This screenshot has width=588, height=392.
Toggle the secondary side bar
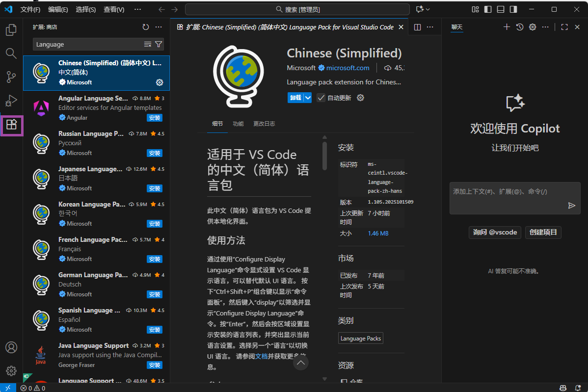(x=513, y=9)
